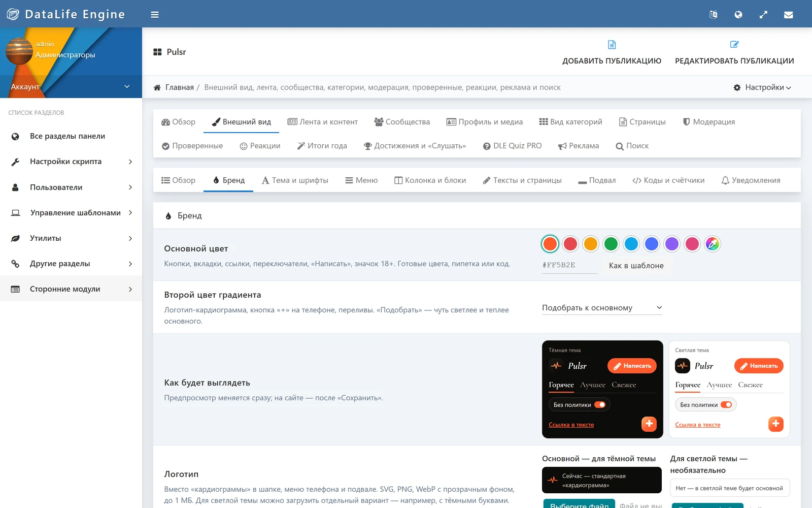Click the home icon in breadcrumb

coord(157,87)
